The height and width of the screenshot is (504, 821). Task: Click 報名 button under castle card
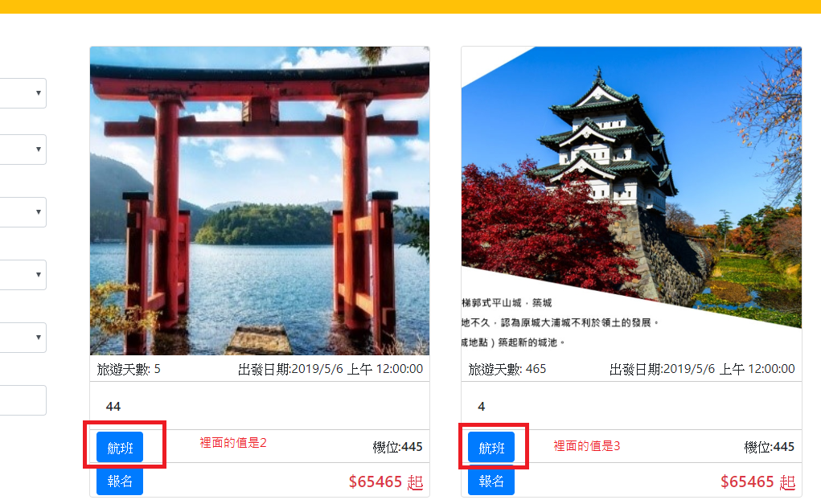(x=491, y=481)
